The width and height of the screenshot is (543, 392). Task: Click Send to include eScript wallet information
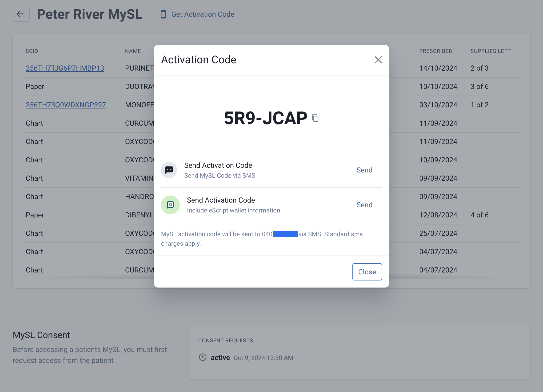(364, 205)
